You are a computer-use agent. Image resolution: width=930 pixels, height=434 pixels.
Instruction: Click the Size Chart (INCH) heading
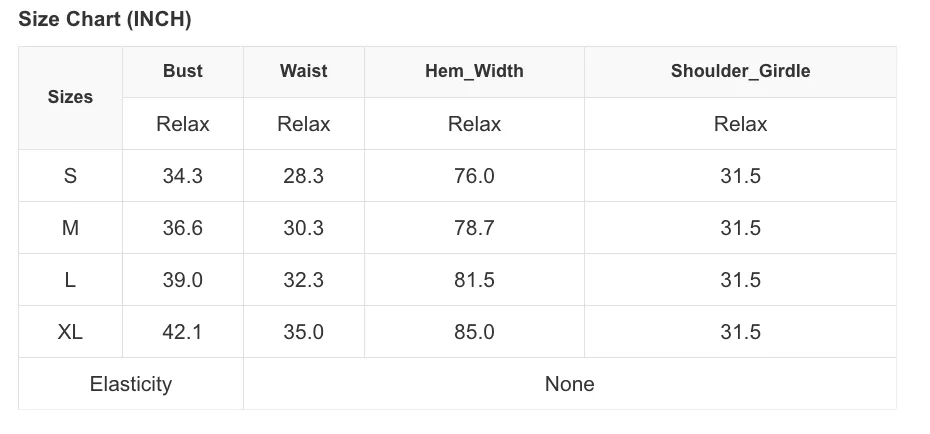pos(104,20)
